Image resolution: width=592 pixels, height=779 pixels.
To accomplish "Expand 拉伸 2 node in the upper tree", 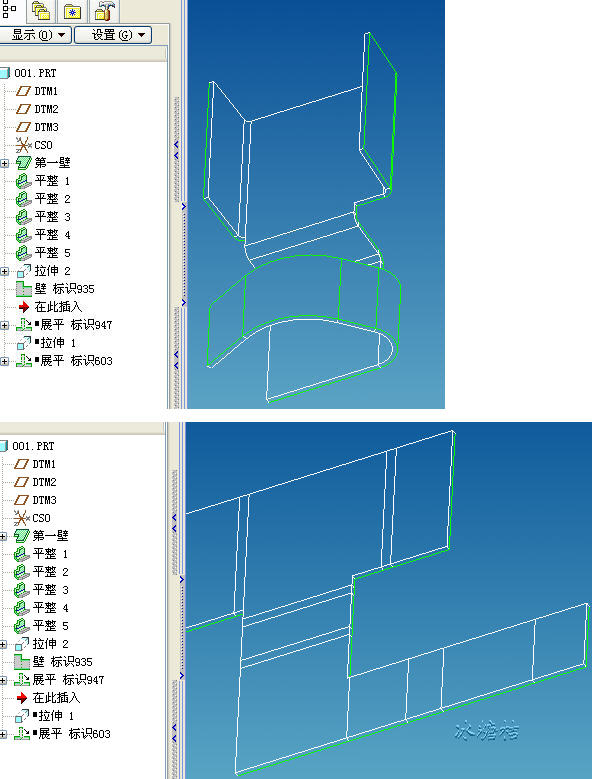I will [4, 271].
